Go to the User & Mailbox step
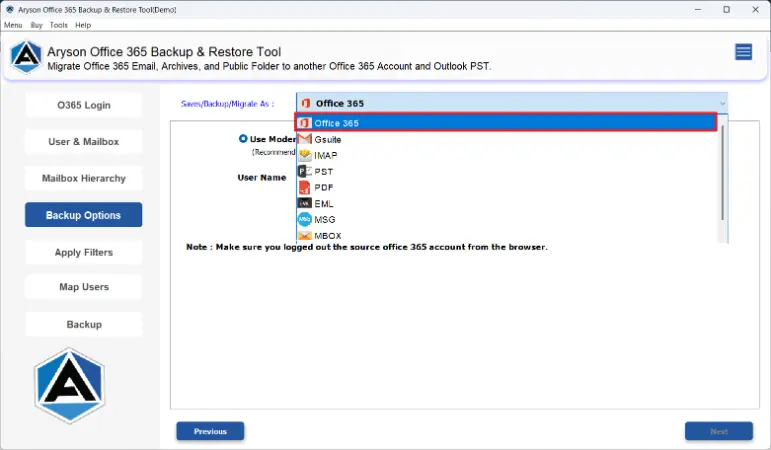This screenshot has height=450, width=771. click(84, 142)
